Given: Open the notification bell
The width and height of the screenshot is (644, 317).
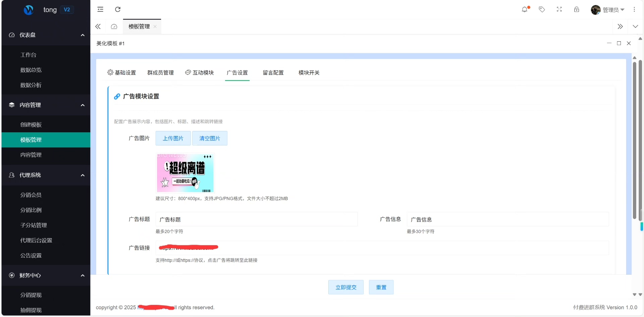Looking at the screenshot, I should point(525,9).
